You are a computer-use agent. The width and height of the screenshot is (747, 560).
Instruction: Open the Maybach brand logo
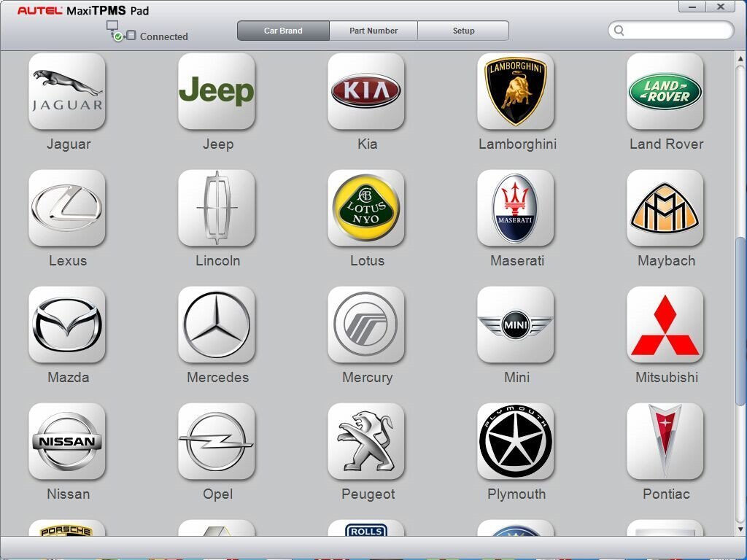pyautogui.click(x=665, y=208)
